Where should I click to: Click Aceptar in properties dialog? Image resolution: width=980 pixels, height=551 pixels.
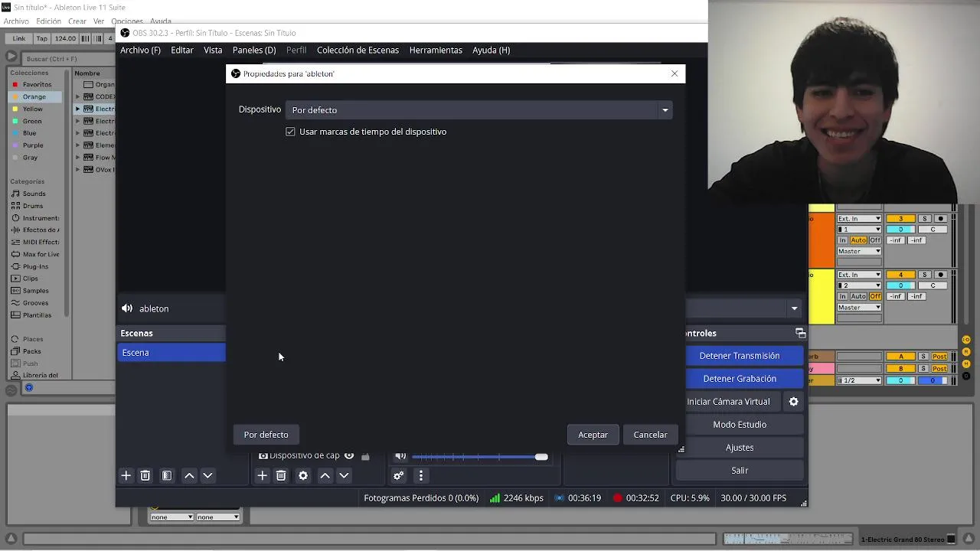point(593,435)
